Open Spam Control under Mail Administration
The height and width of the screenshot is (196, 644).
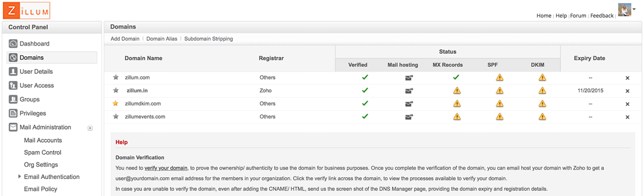point(43,152)
